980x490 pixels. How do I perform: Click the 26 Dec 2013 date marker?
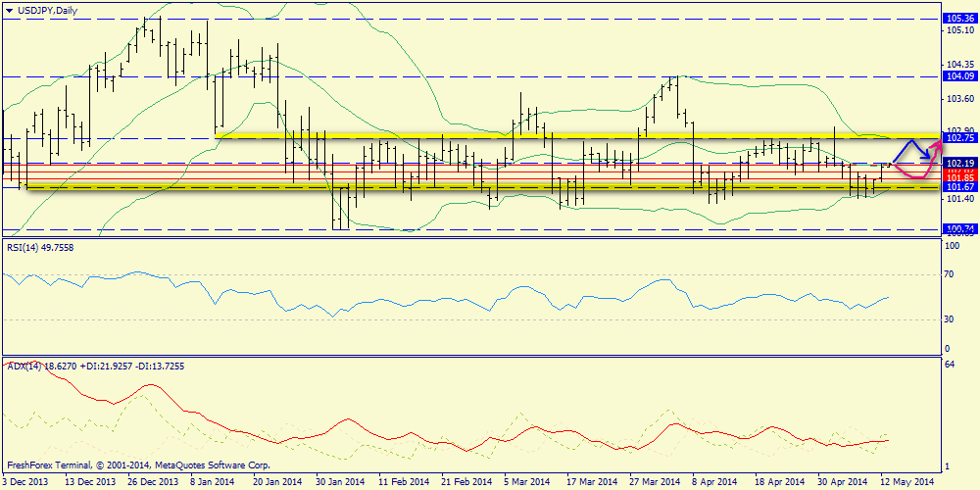[154, 481]
